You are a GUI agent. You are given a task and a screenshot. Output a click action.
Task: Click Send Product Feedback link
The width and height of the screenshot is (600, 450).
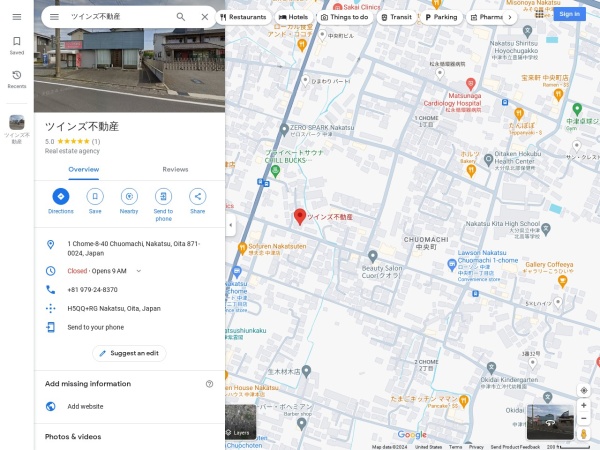[x=515, y=447]
